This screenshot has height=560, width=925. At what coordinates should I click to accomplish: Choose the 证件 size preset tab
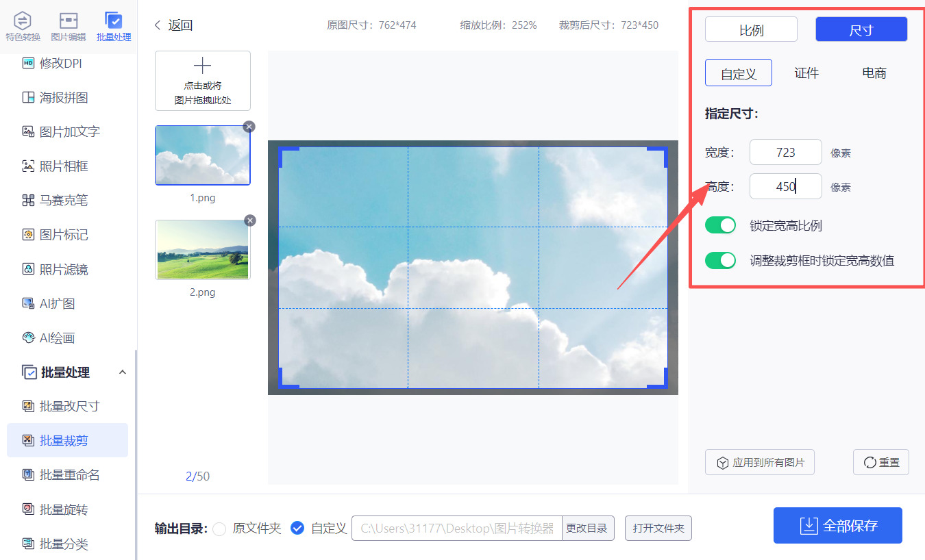806,73
